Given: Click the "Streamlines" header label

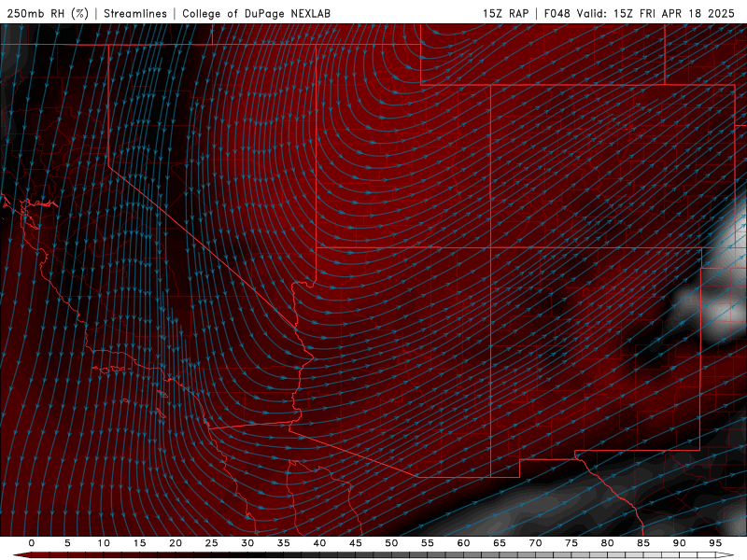Looking at the screenshot, I should coord(135,13).
